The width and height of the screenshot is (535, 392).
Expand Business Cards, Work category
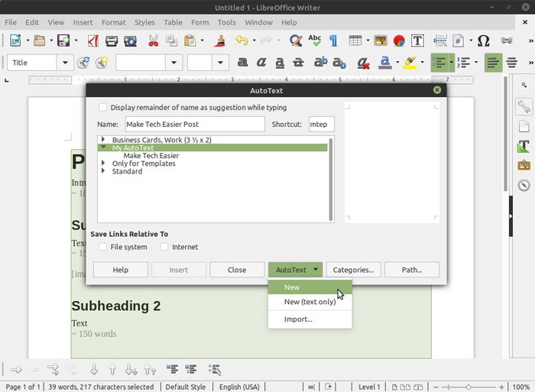click(103, 140)
